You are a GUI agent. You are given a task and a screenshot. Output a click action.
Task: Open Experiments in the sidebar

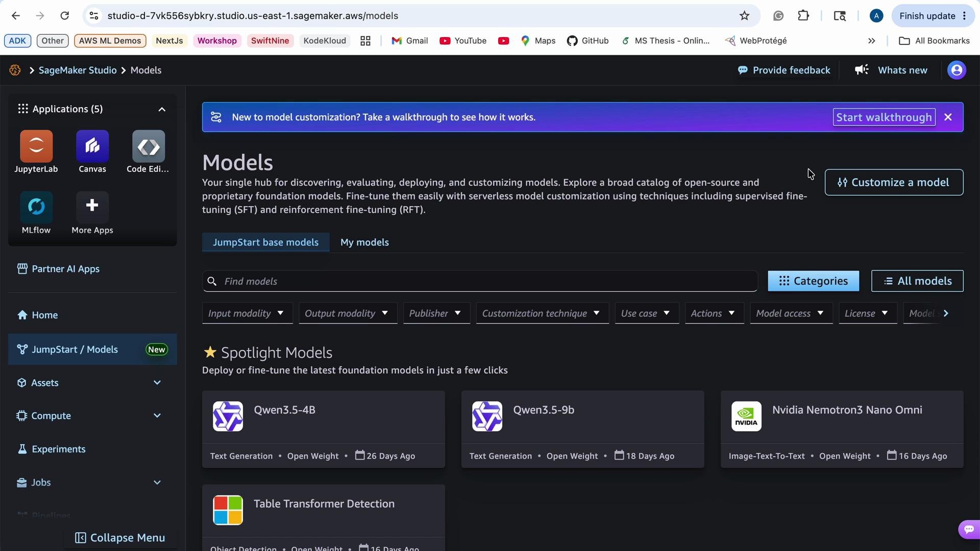(92, 449)
